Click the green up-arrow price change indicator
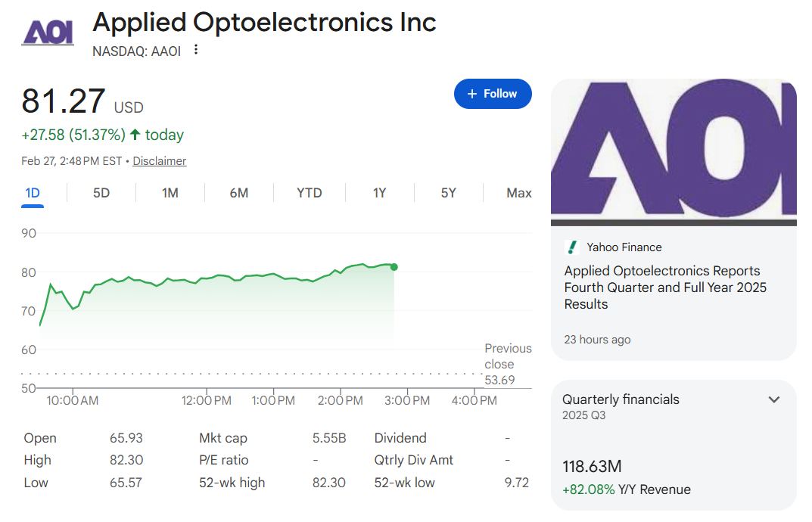This screenshot has width=812, height=522. [135, 135]
